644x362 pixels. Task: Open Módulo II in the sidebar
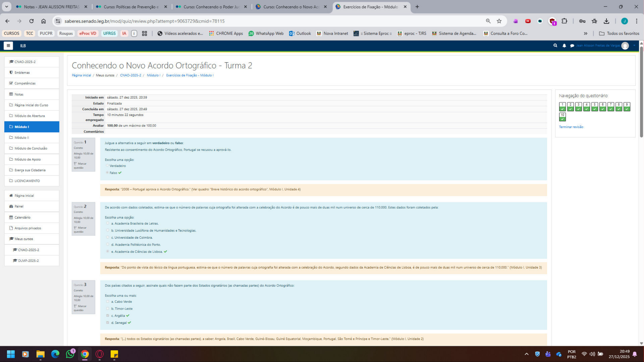22,138
